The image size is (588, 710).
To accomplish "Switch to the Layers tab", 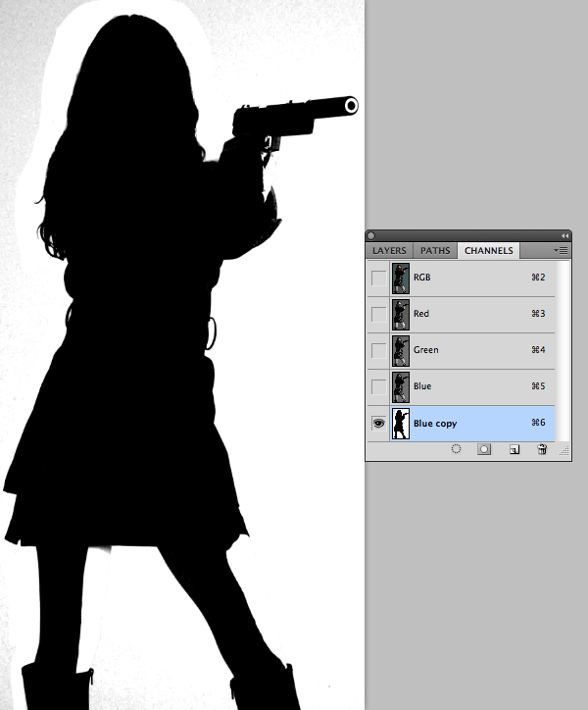I will [389, 250].
